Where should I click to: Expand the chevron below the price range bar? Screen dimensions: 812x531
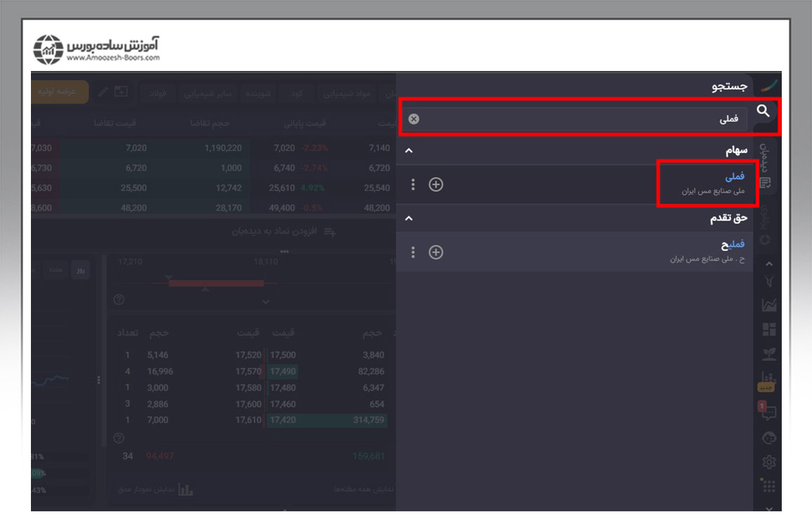(x=266, y=301)
